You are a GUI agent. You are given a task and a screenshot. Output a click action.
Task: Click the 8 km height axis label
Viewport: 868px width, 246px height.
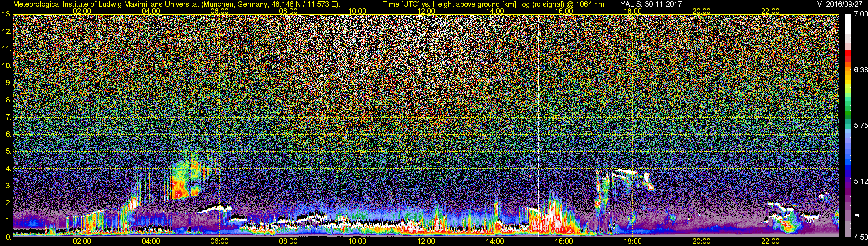click(8, 100)
